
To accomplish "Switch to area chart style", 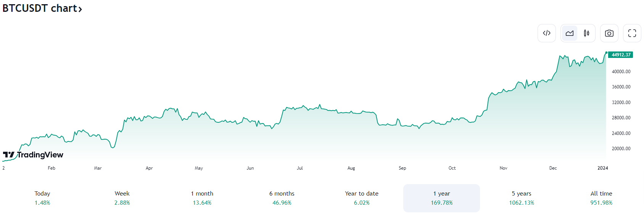I will point(570,33).
